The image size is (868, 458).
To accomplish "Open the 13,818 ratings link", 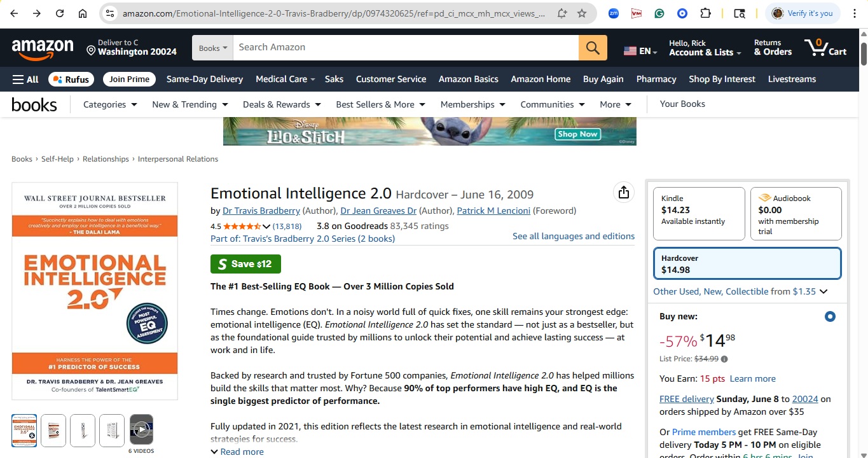I will click(x=287, y=226).
